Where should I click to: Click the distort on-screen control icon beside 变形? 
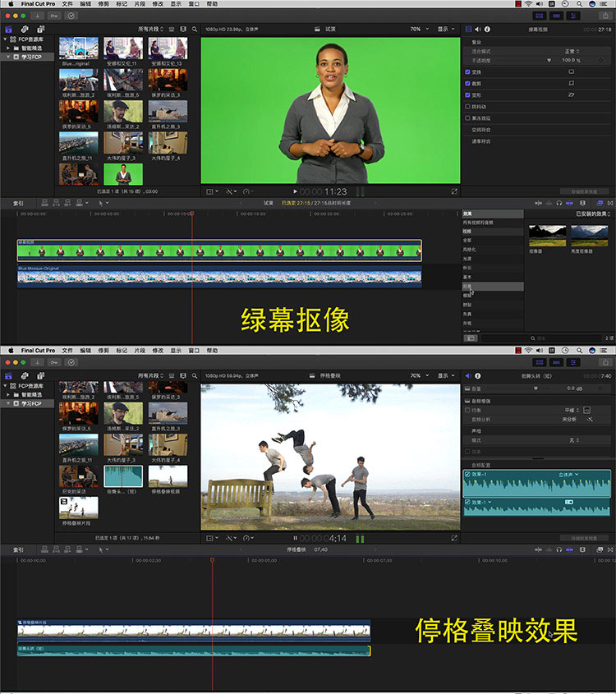coord(572,94)
